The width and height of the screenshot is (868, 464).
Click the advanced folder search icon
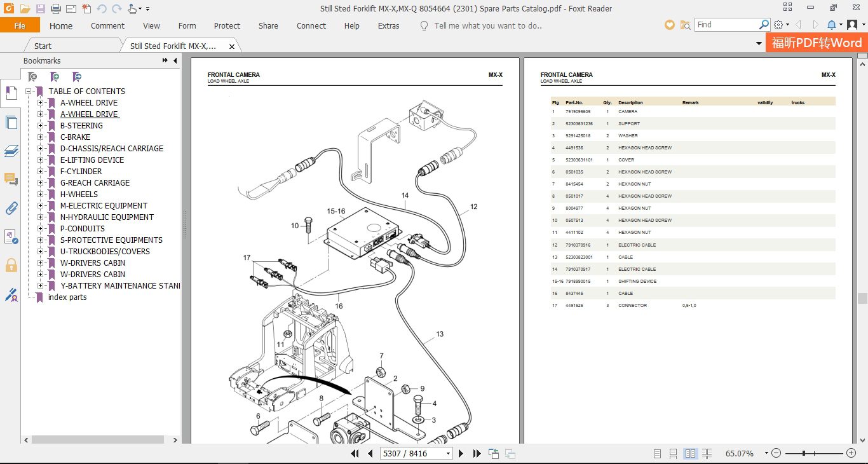pos(685,25)
